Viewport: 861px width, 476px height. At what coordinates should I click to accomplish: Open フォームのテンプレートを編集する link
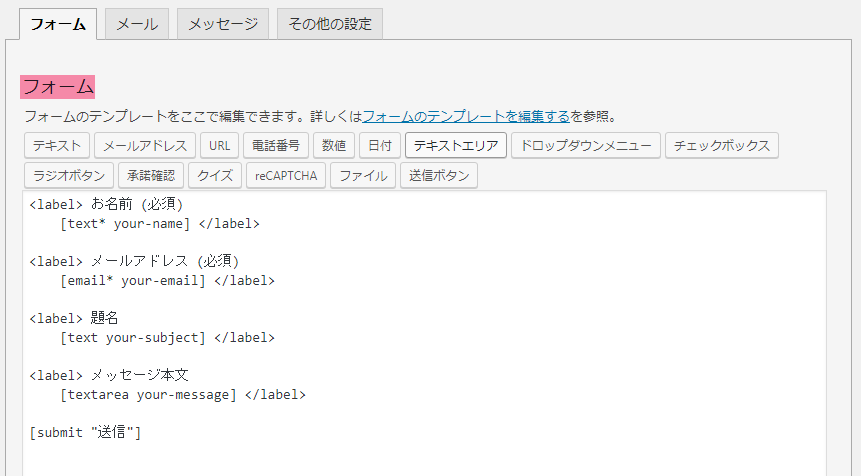point(466,116)
